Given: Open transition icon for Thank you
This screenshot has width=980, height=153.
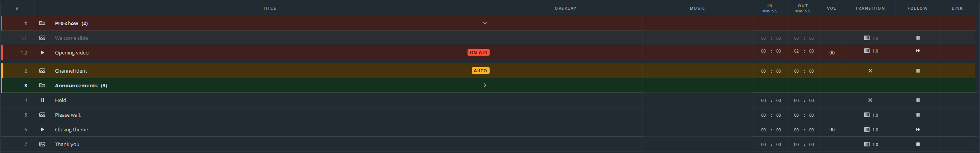Looking at the screenshot, I should (x=867, y=144).
